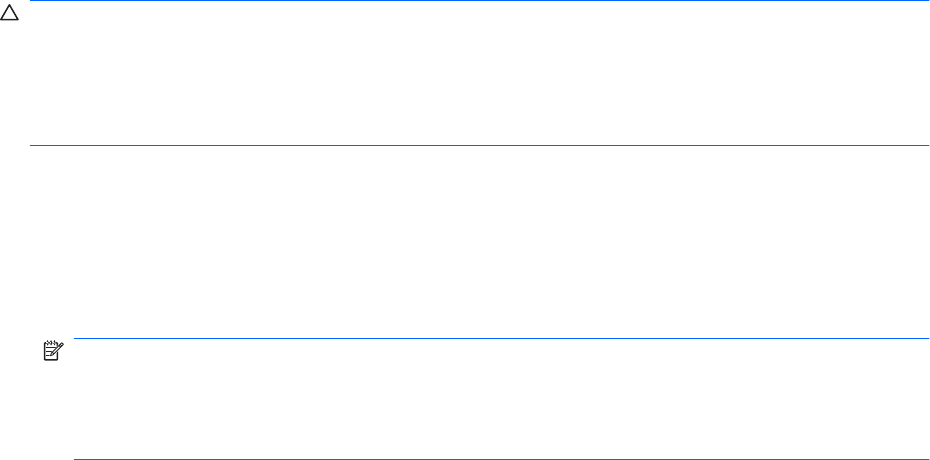Click the left end of the note top line
930x460 pixels.
tap(78, 338)
